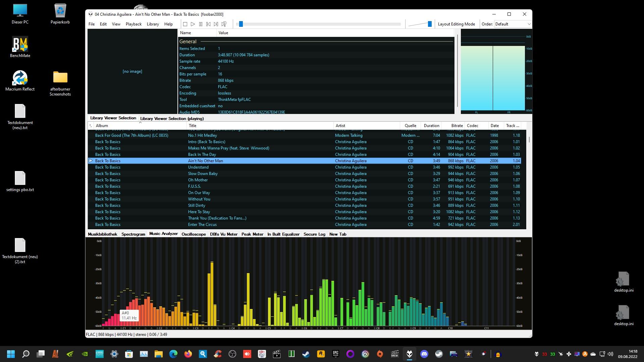
Task: Open the Peak Meter tab
Action: (x=252, y=234)
